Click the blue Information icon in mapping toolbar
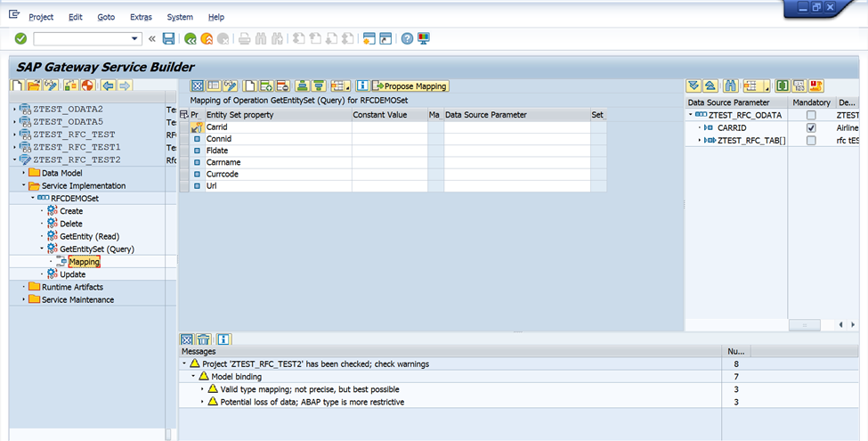Screen dimensions: 868x441 [362, 86]
